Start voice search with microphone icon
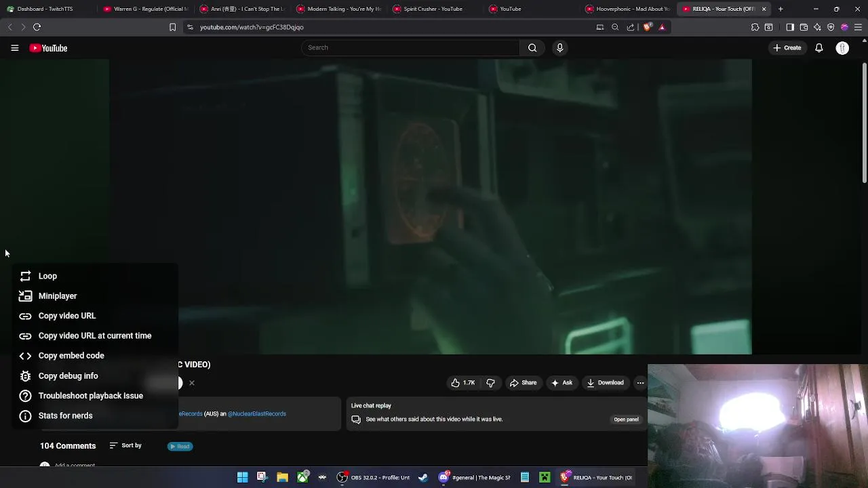 point(559,47)
